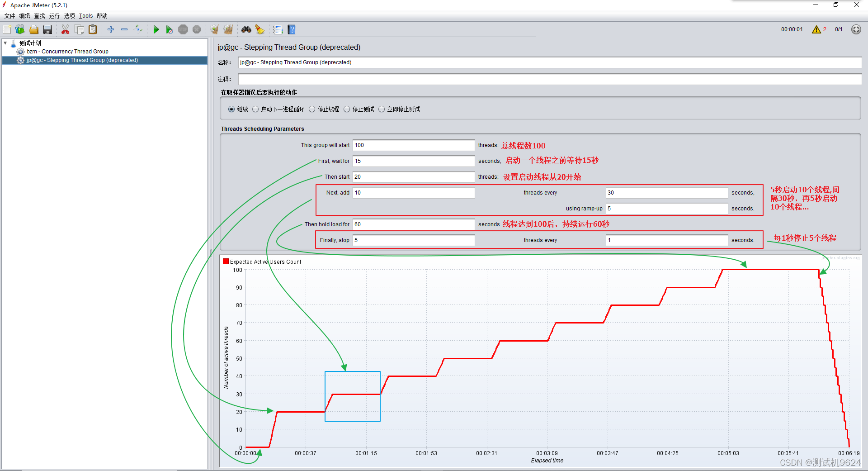Click the stop 'threads every' 1 second field
The height and width of the screenshot is (471, 868).
[667, 240]
